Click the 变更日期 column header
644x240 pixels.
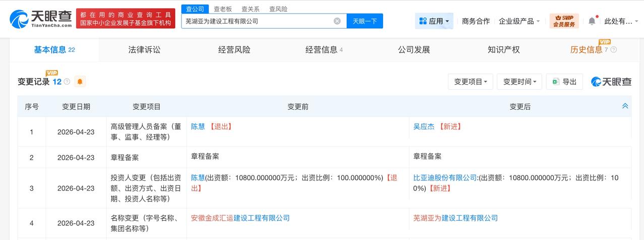click(x=76, y=106)
